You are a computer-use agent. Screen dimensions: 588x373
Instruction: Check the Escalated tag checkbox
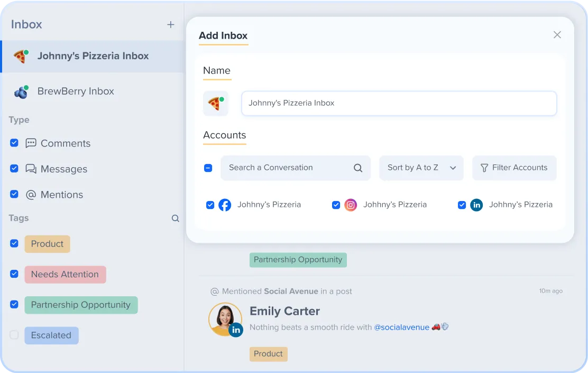tap(14, 335)
